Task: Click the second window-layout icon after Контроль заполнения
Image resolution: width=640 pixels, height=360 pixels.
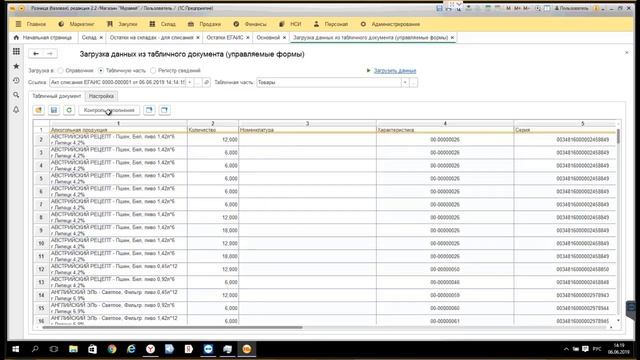Action: tap(164, 110)
